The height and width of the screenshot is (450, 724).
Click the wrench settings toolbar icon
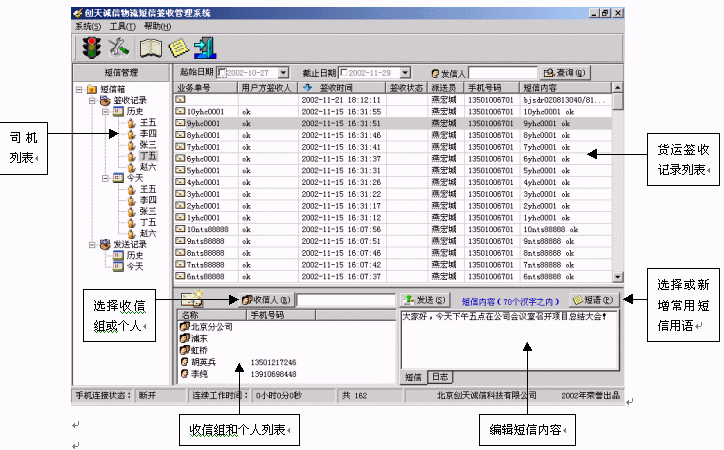point(121,47)
